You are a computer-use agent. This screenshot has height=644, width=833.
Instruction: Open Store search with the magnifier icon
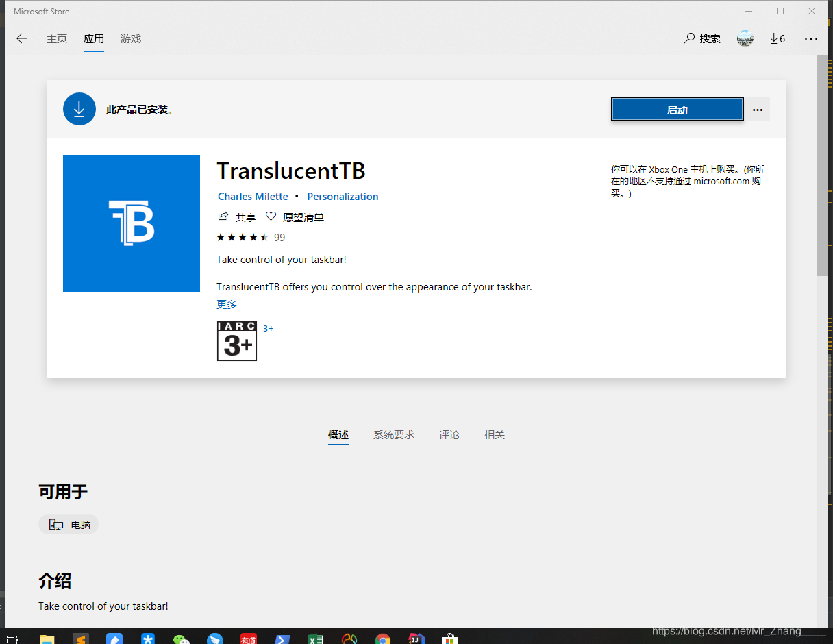pyautogui.click(x=688, y=39)
